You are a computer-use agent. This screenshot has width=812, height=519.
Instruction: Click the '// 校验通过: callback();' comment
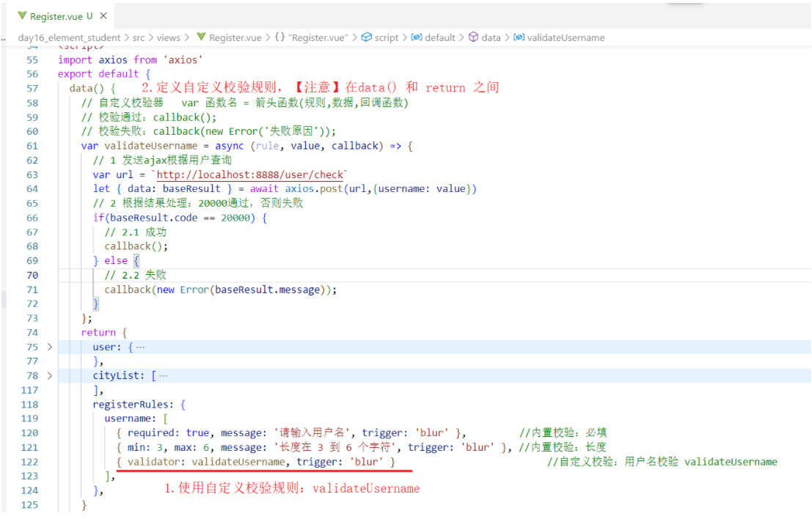click(x=149, y=117)
